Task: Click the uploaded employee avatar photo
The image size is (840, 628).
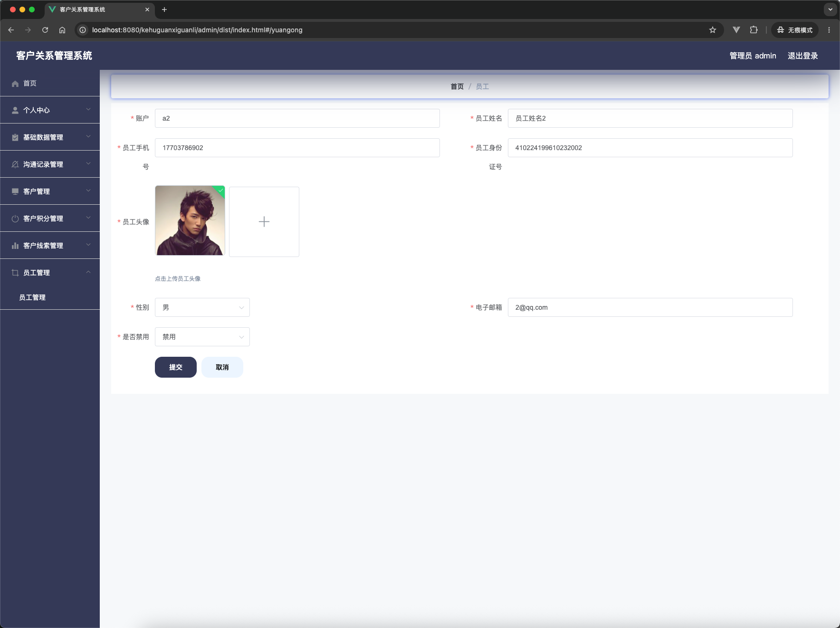Action: (190, 220)
